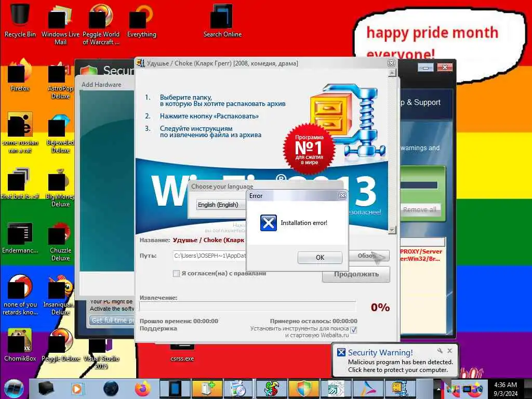Open the CD installer taskbar button
Viewport: 532px width, 399px height.
pos(238,389)
